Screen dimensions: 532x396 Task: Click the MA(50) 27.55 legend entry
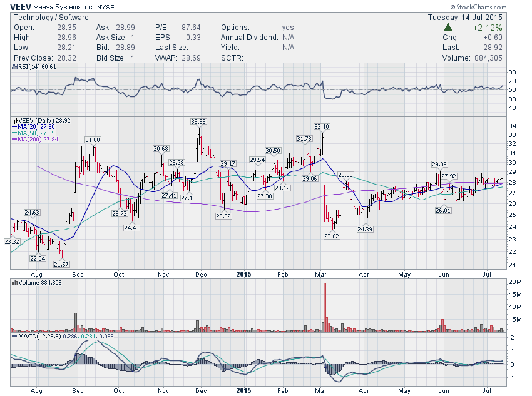point(33,133)
